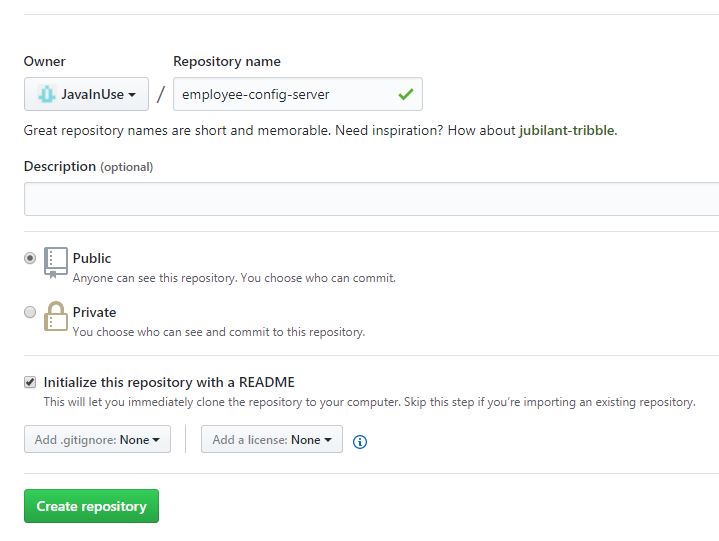Open the license info icon
This screenshot has height=541, width=719.
point(360,442)
